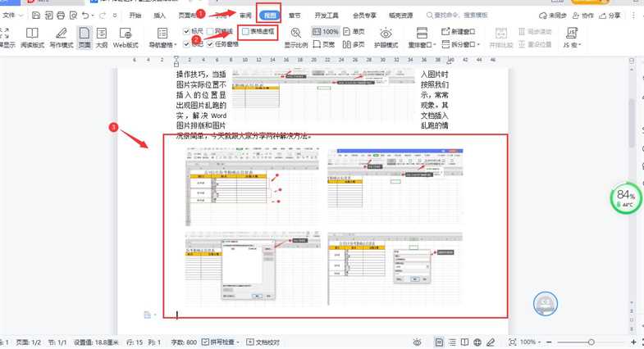Switch to Web版式 layout view

[126, 36]
